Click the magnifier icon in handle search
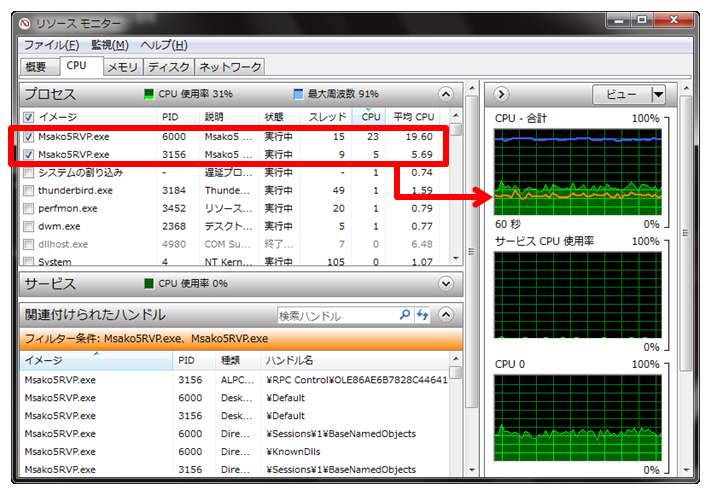 click(404, 315)
